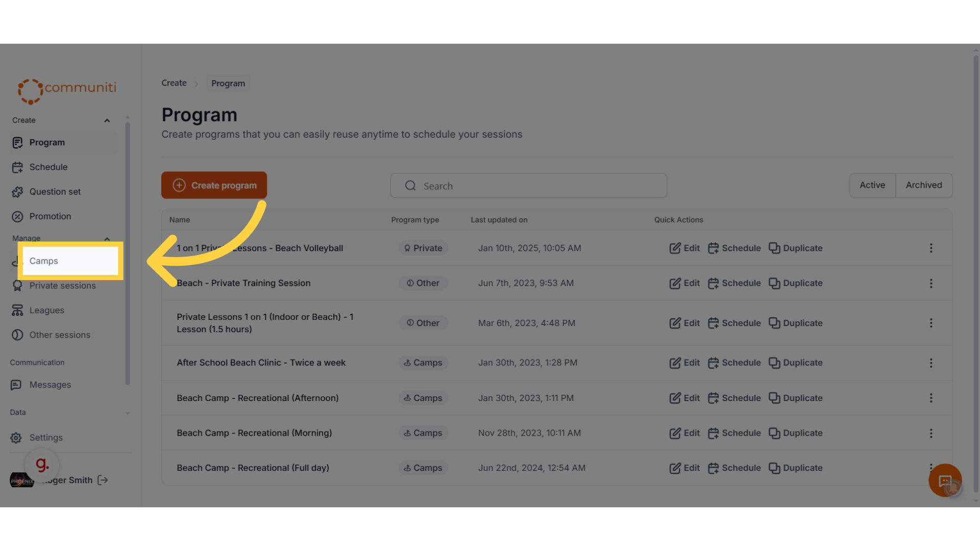Image resolution: width=980 pixels, height=551 pixels.
Task: Edit 1 on 1 Private Lessons - Beach Volleyball program
Action: 684,248
